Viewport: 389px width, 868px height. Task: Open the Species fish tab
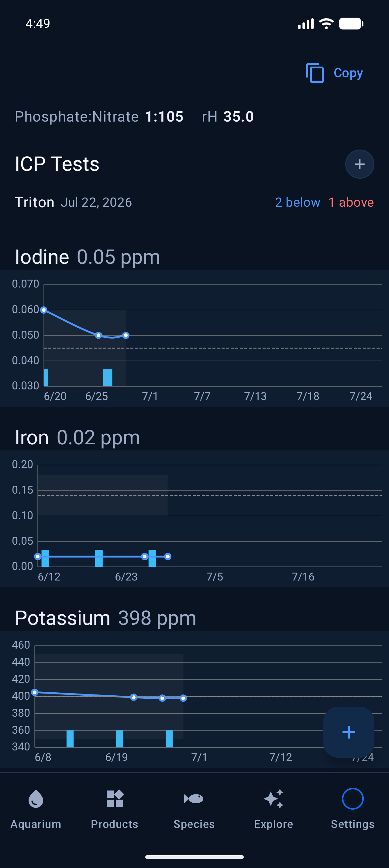[x=194, y=809]
